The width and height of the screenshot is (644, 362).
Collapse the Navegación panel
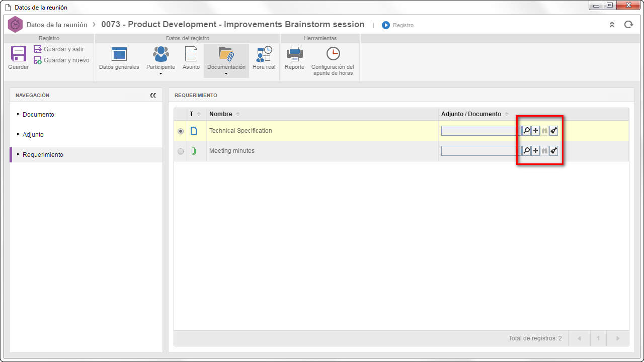(x=153, y=95)
